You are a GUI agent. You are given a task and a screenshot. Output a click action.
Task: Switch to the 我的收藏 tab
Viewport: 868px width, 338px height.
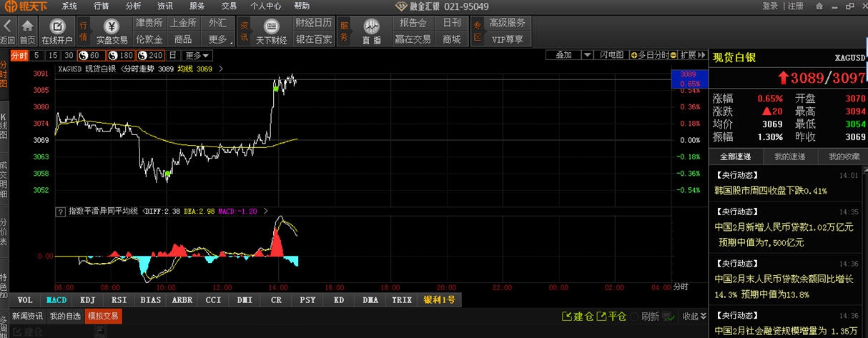[x=844, y=156]
